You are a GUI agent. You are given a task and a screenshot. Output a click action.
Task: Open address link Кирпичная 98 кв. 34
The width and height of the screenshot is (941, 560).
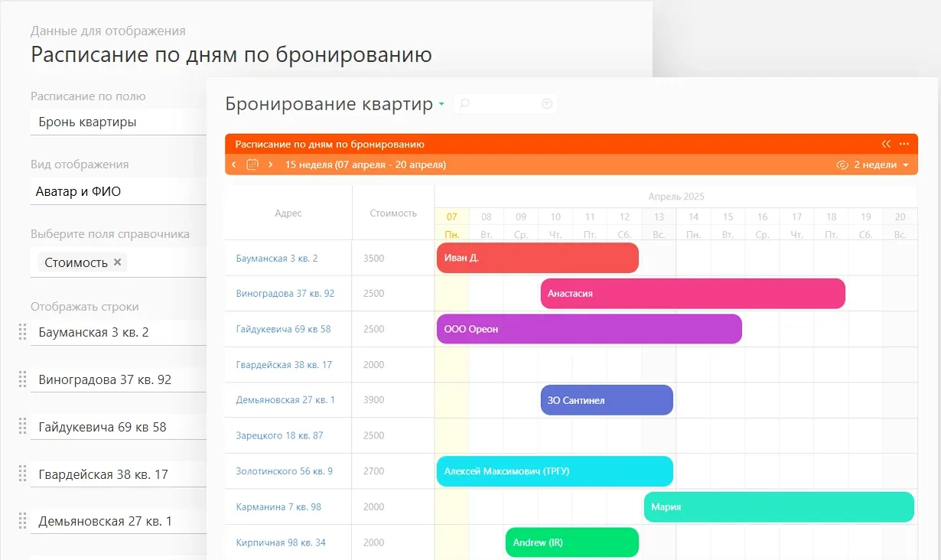coord(281,542)
